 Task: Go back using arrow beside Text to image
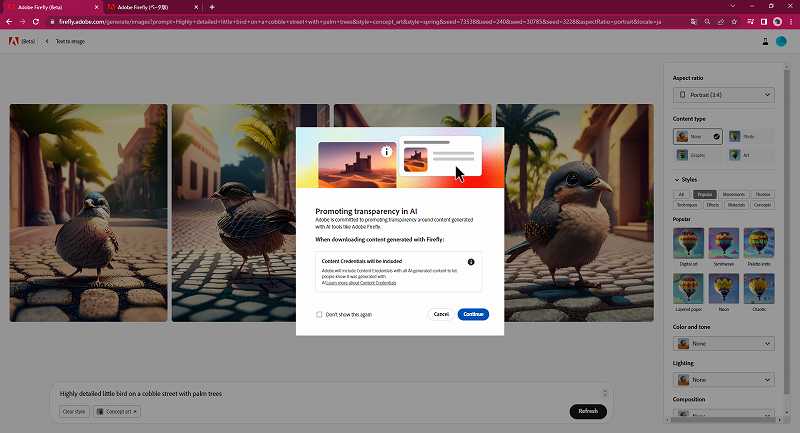pyautogui.click(x=46, y=41)
